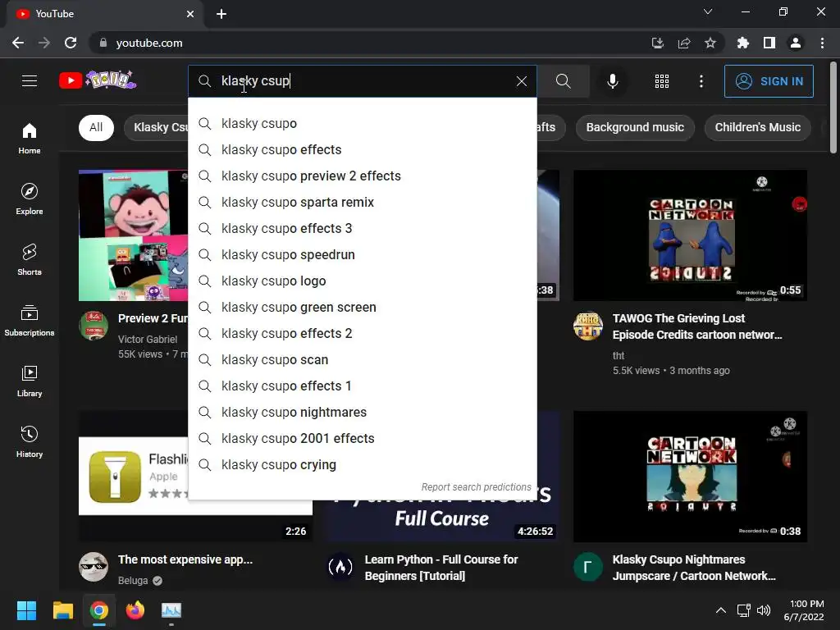Expand Chrome tab search chevron
Image resolution: width=840 pixels, height=630 pixels.
tap(708, 11)
